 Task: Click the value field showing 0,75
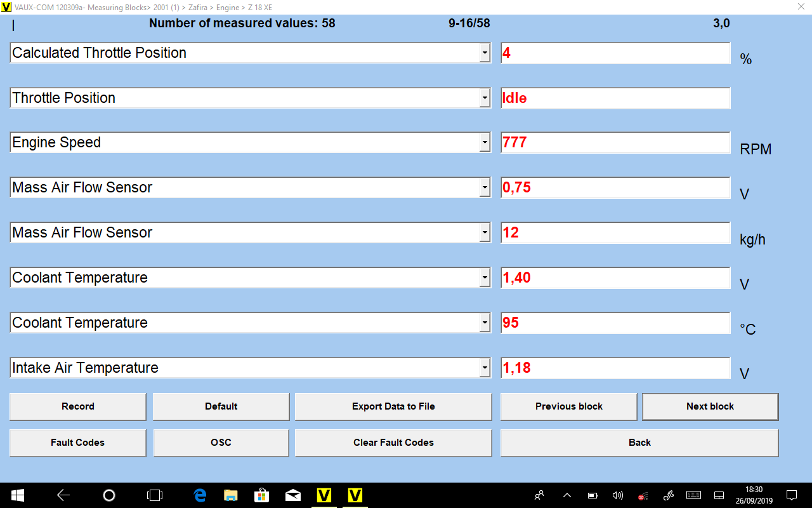[615, 187]
